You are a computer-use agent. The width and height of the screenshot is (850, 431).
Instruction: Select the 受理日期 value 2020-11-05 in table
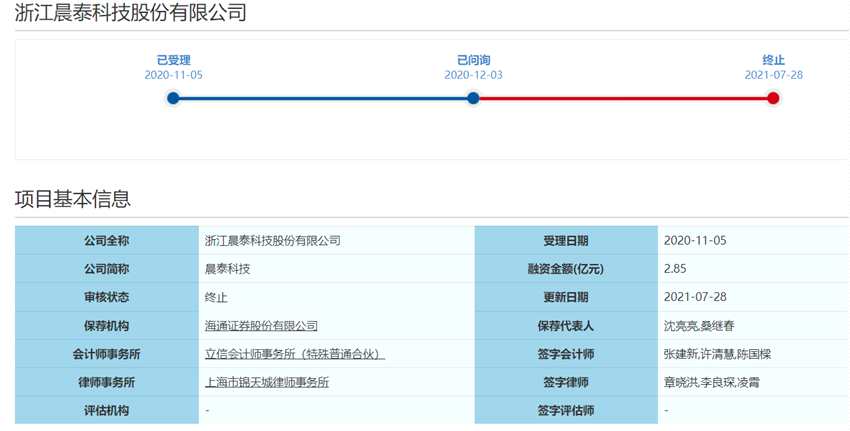[x=754, y=241]
